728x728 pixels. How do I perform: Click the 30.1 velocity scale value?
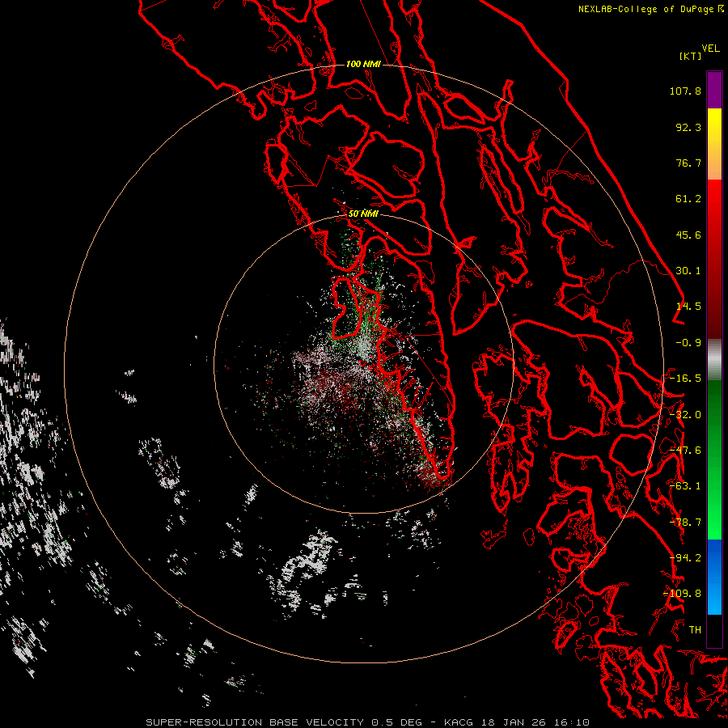point(688,271)
